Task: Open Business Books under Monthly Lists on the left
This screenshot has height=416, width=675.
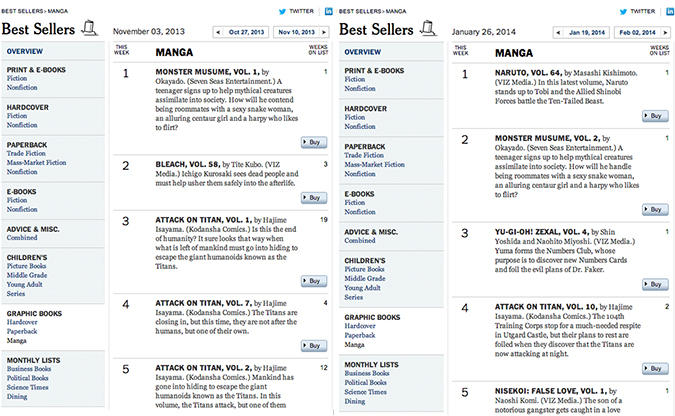Action: pyautogui.click(x=29, y=369)
